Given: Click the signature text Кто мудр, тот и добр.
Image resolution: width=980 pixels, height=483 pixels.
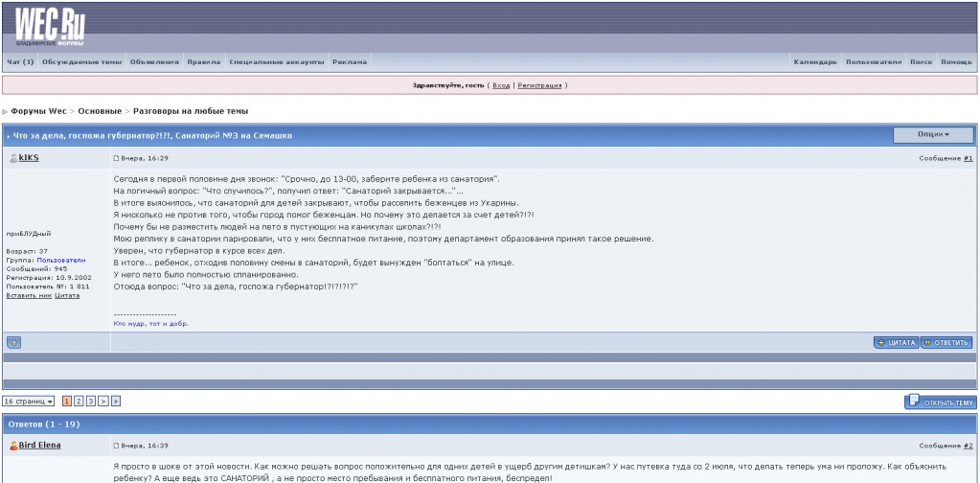Looking at the screenshot, I should pos(151,324).
